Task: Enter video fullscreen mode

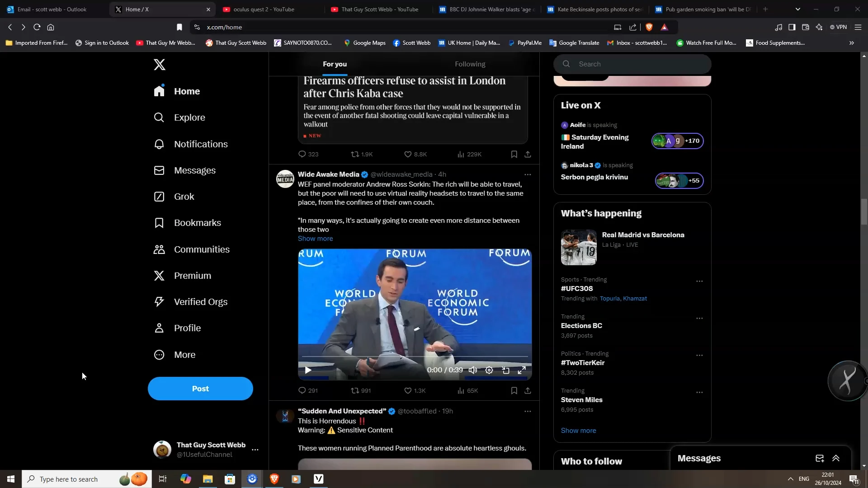Action: pyautogui.click(x=522, y=371)
